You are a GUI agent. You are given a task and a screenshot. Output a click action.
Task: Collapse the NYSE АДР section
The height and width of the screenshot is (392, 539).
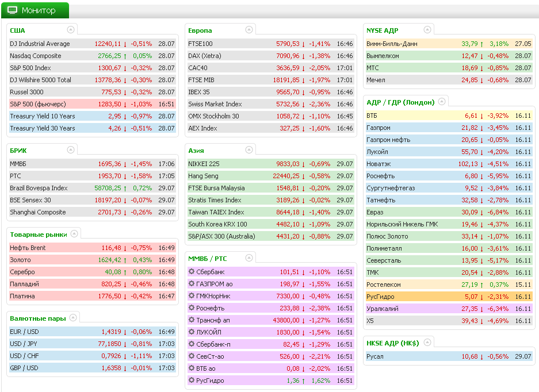(x=427, y=29)
